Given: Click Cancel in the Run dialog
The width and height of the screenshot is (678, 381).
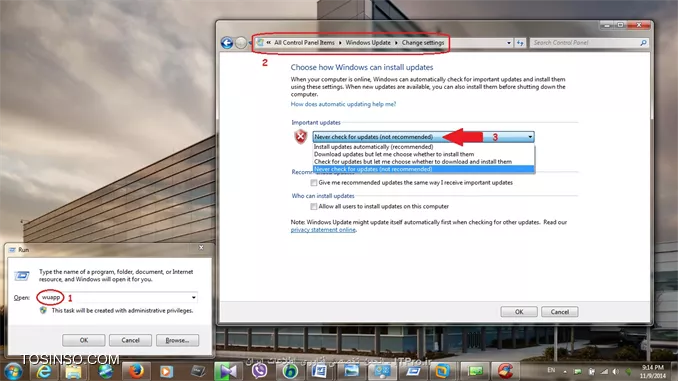Looking at the screenshot, I should tap(130, 340).
